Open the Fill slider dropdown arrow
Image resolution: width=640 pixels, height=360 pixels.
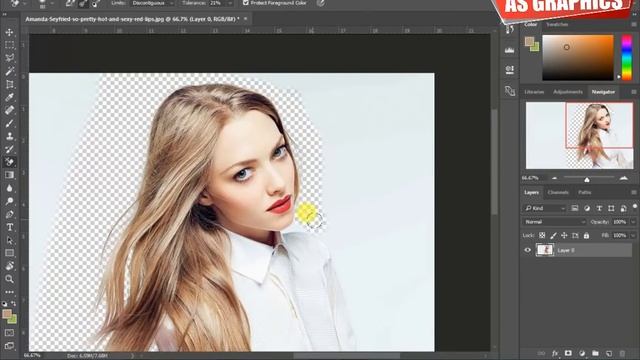tap(633, 236)
